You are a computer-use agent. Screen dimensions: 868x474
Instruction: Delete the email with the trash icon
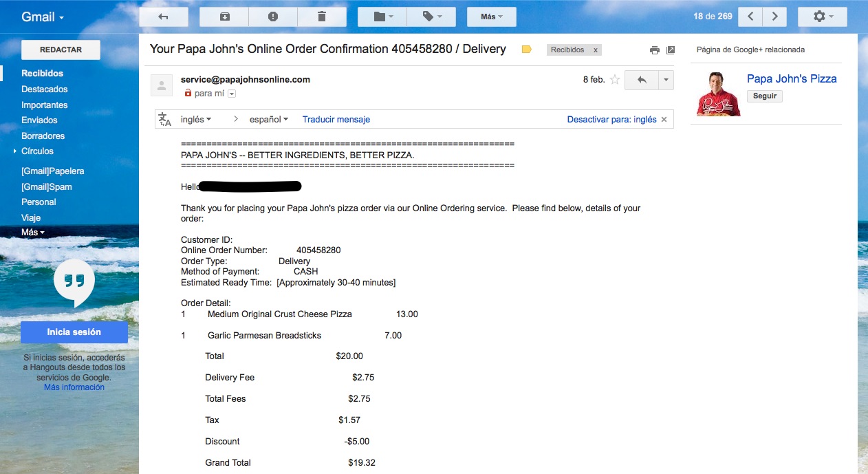[321, 17]
